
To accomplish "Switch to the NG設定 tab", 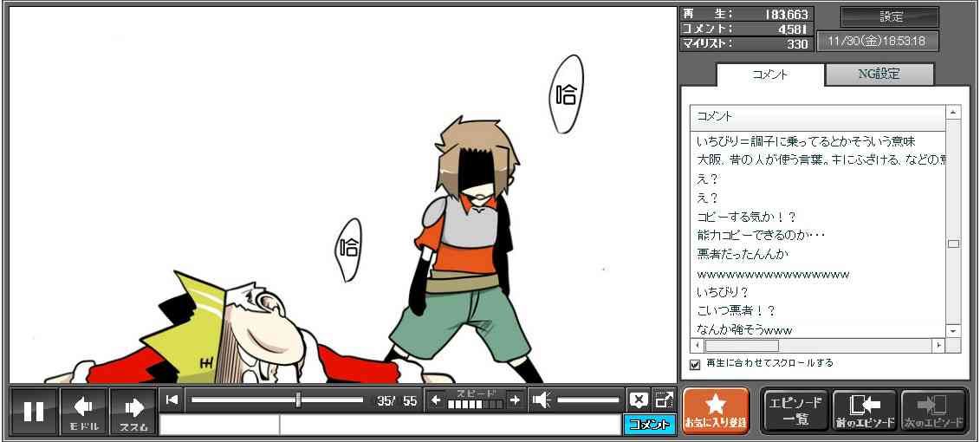I will click(879, 75).
